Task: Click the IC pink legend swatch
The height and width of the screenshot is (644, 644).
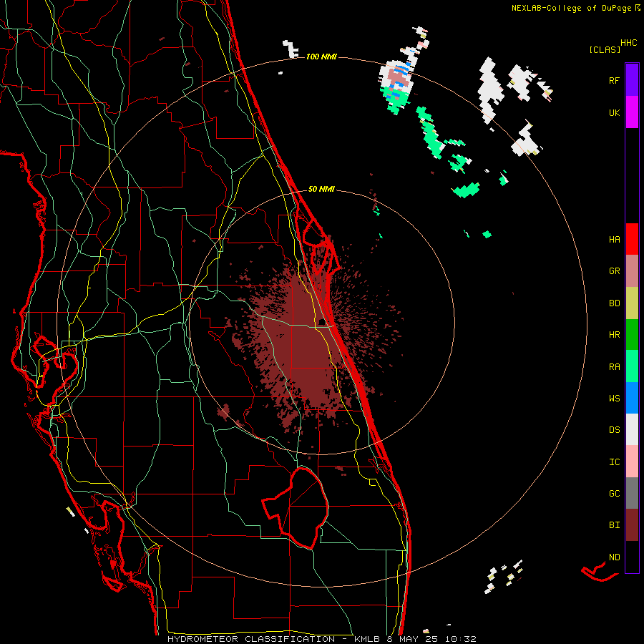Action: (632, 462)
